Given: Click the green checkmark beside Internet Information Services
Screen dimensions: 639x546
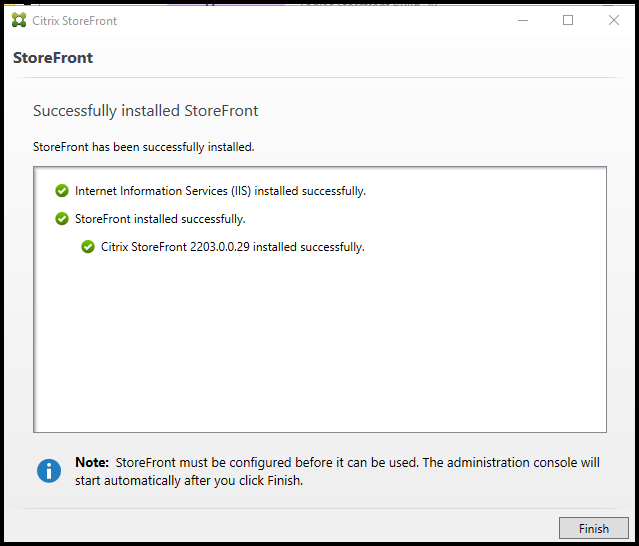Looking at the screenshot, I should pyautogui.click(x=62, y=191).
